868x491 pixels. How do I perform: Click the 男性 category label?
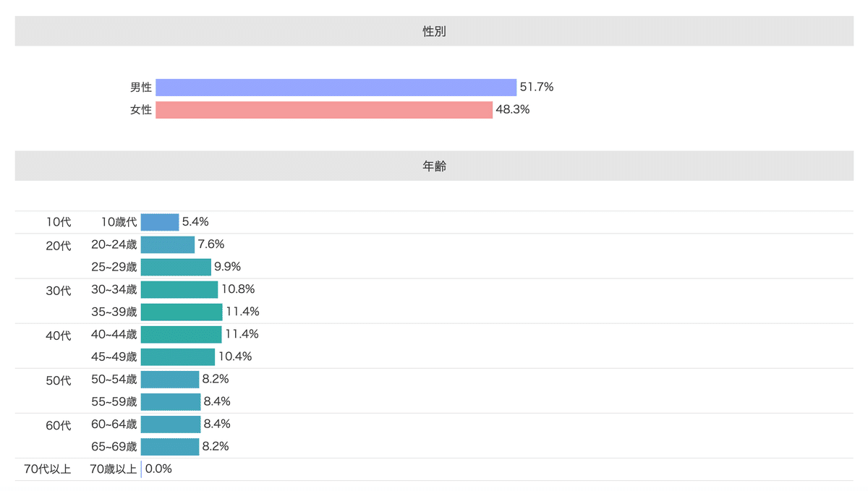coord(141,87)
